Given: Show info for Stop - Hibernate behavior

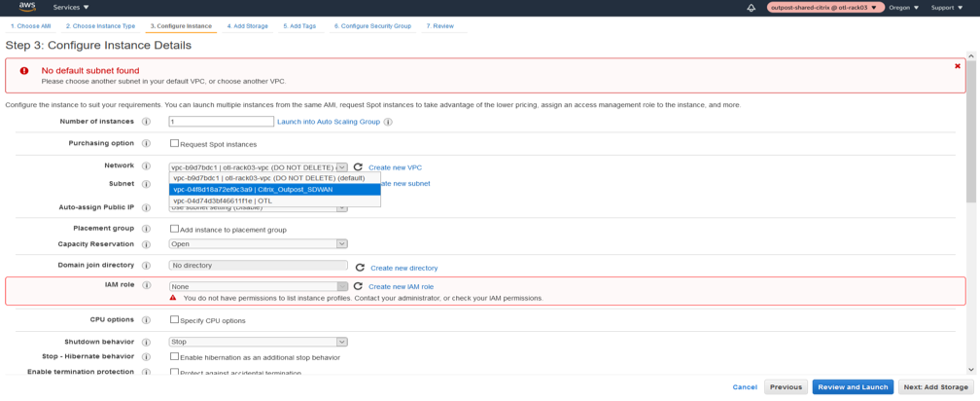Looking at the screenshot, I should click(146, 356).
